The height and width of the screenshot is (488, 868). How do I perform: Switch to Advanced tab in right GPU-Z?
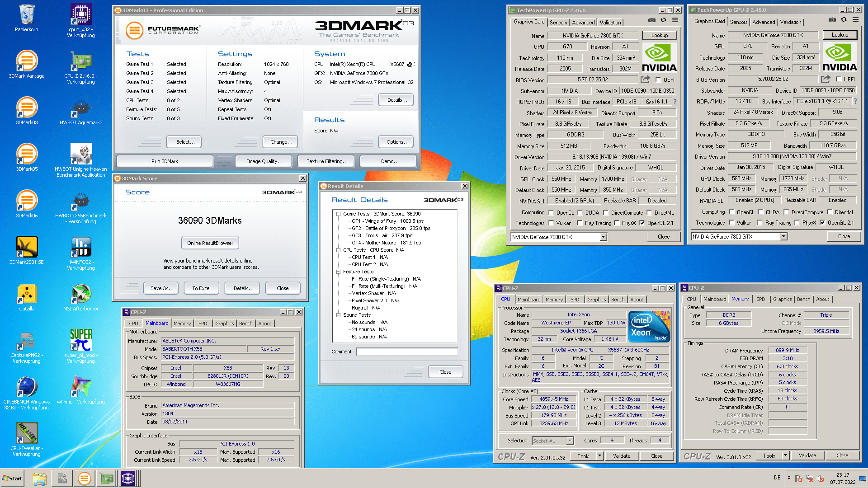764,22
